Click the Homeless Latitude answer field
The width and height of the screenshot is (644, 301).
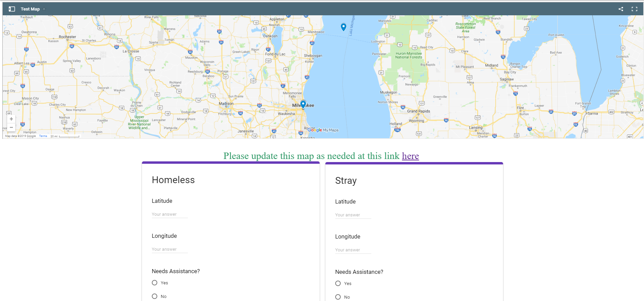169,214
